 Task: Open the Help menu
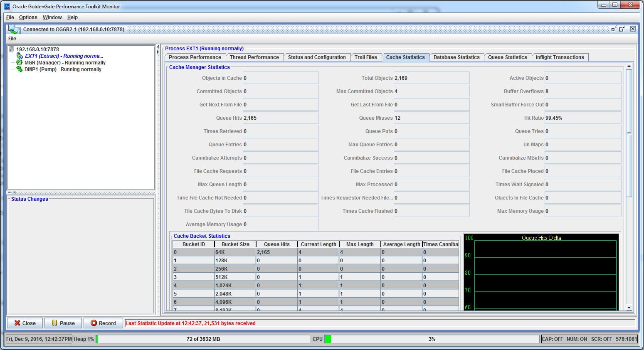(x=72, y=17)
